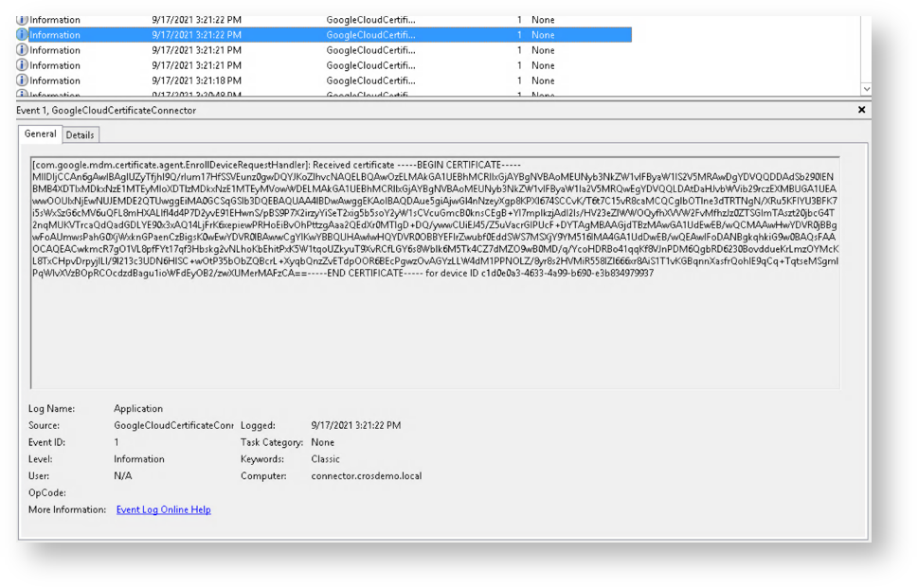Click the source cell in the highlighted event row
This screenshot has height=588, width=918.
[370, 35]
